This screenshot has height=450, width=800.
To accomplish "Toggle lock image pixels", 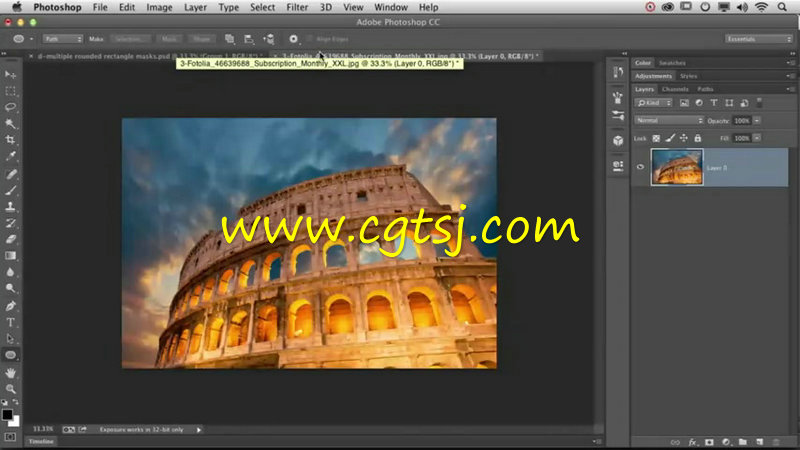I will point(670,138).
